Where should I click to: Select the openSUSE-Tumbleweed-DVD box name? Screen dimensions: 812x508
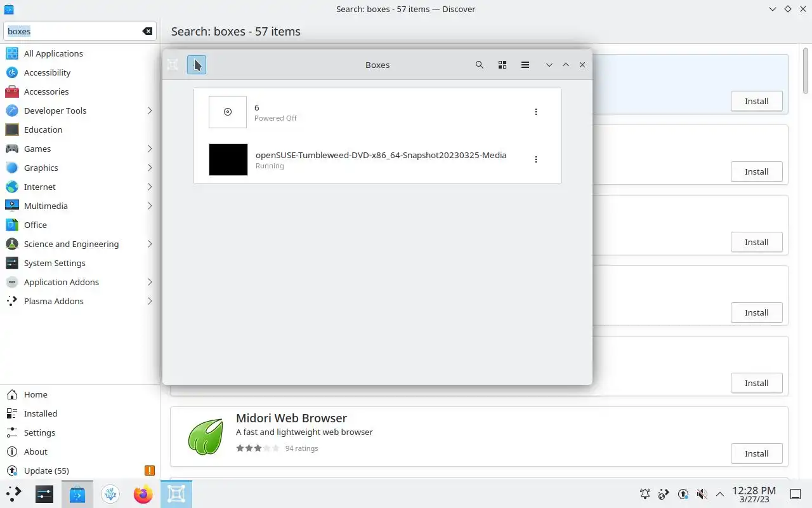coord(381,155)
